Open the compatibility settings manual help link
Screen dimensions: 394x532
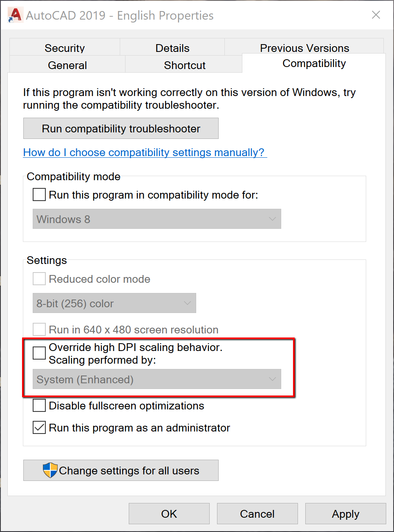tap(144, 152)
